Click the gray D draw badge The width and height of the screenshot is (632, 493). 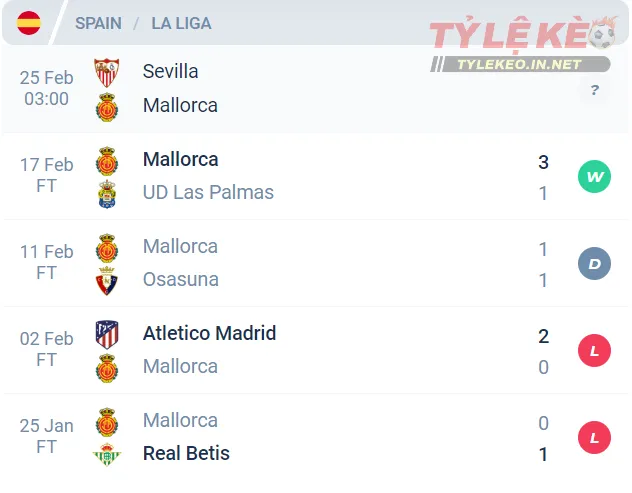(594, 264)
